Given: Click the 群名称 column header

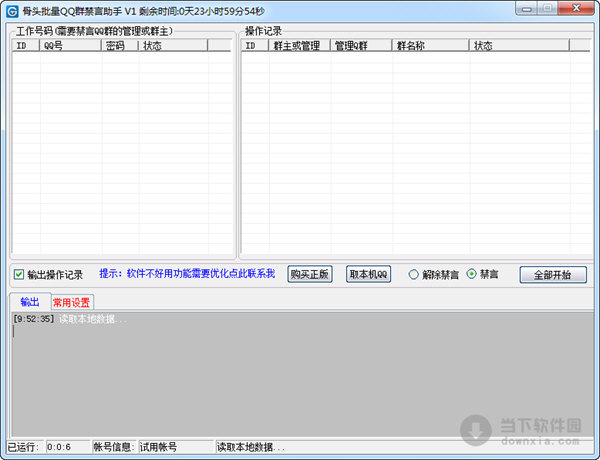Looking at the screenshot, I should click(430, 46).
